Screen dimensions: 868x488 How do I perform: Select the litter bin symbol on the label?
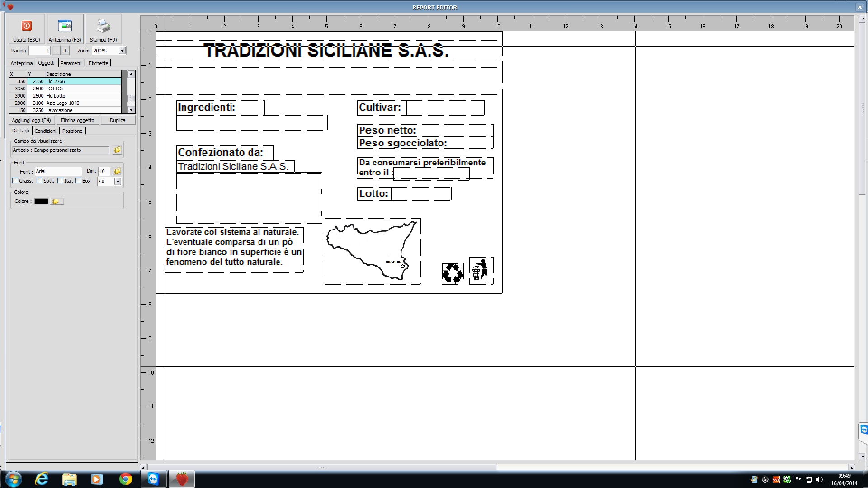(481, 271)
